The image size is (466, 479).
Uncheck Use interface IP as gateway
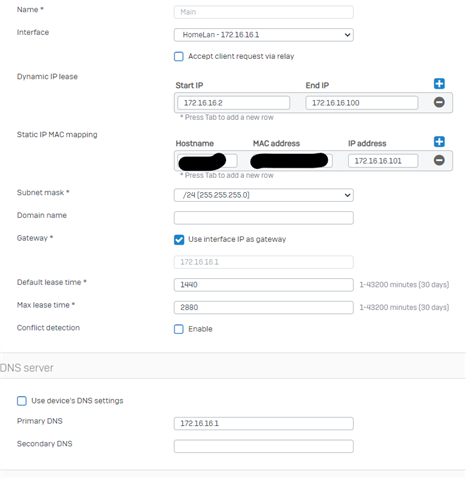pos(179,240)
